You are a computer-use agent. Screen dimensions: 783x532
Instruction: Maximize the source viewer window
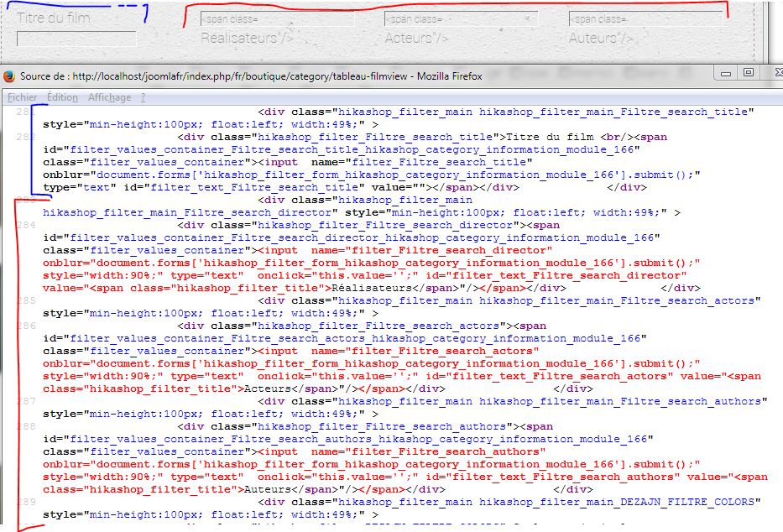(748, 73)
